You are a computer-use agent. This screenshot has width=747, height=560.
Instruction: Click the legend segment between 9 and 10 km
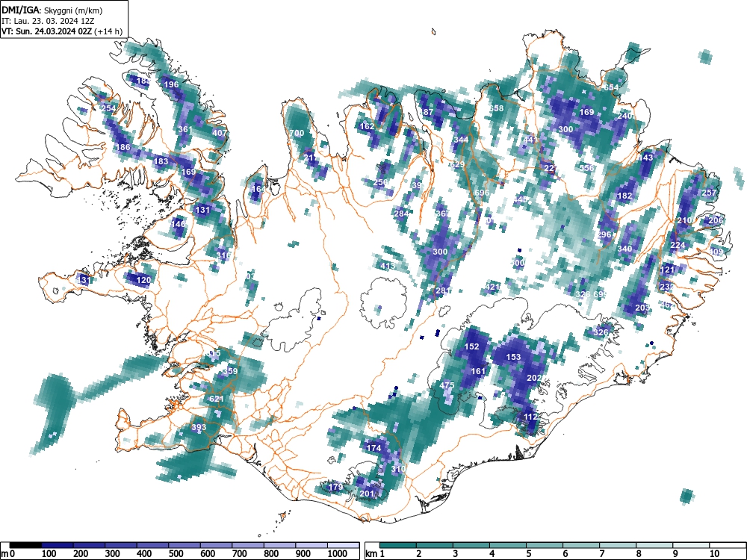coord(691,545)
